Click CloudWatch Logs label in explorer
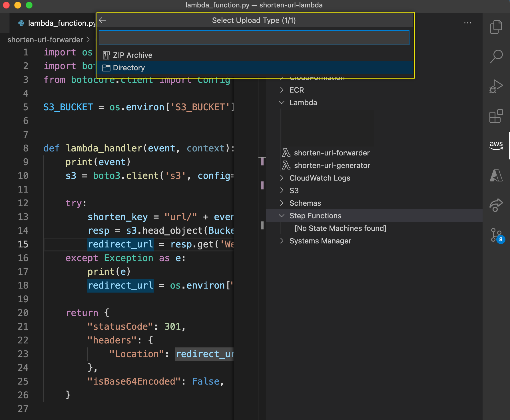Screen dimensions: 510x420 point(320,178)
